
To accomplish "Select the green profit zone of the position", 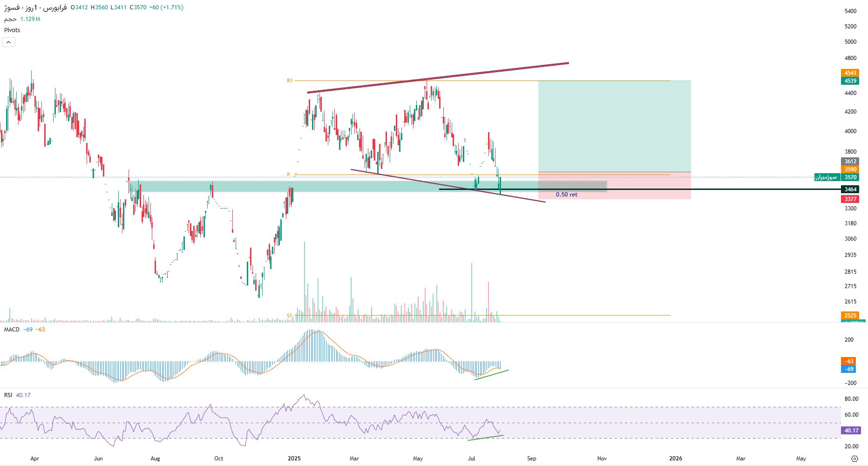I will pos(614,126).
